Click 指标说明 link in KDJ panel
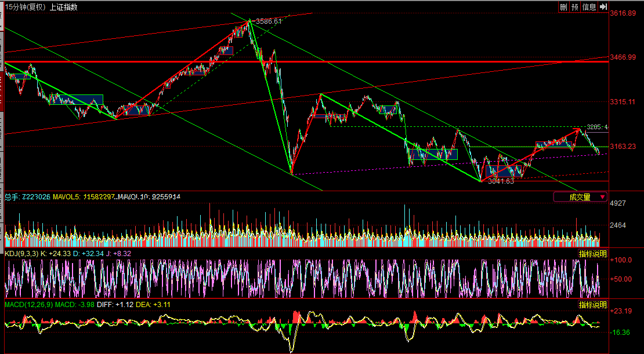This screenshot has height=354, width=644. point(592,254)
